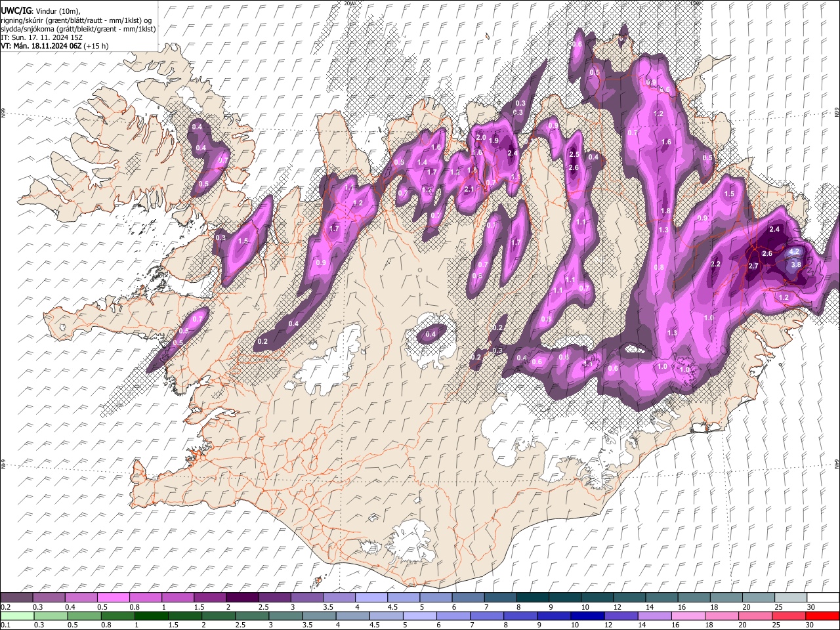Click the light pink 16–18 swatch in lower legend
This screenshot has height=630, width=840.
(x=688, y=616)
